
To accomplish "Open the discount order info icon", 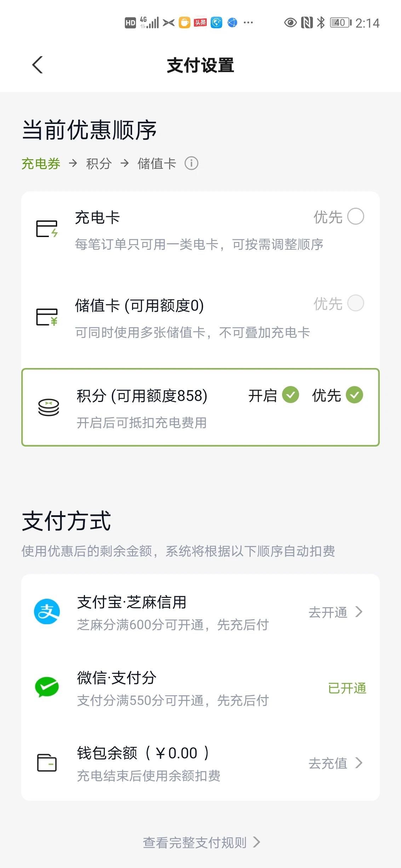I will [191, 163].
